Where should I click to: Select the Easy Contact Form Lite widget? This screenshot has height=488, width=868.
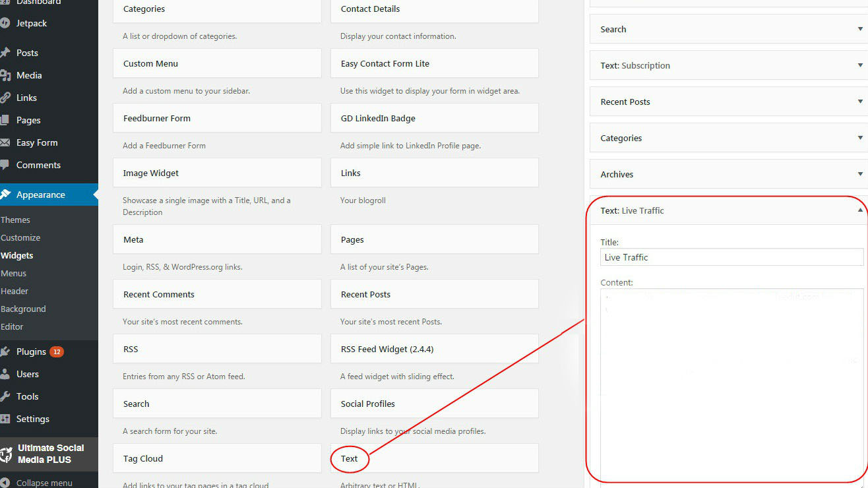coord(435,63)
